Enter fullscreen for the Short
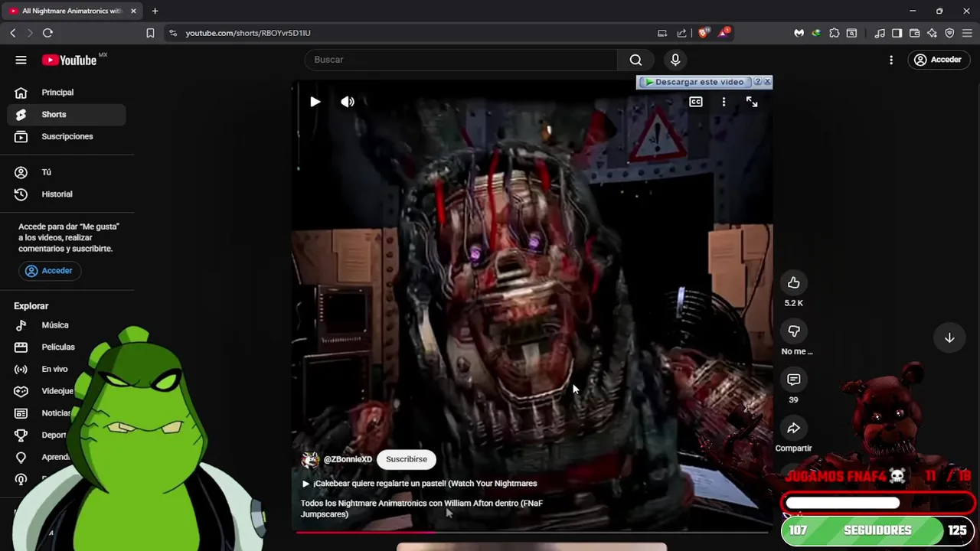Image resolution: width=980 pixels, height=551 pixels. 752,102
